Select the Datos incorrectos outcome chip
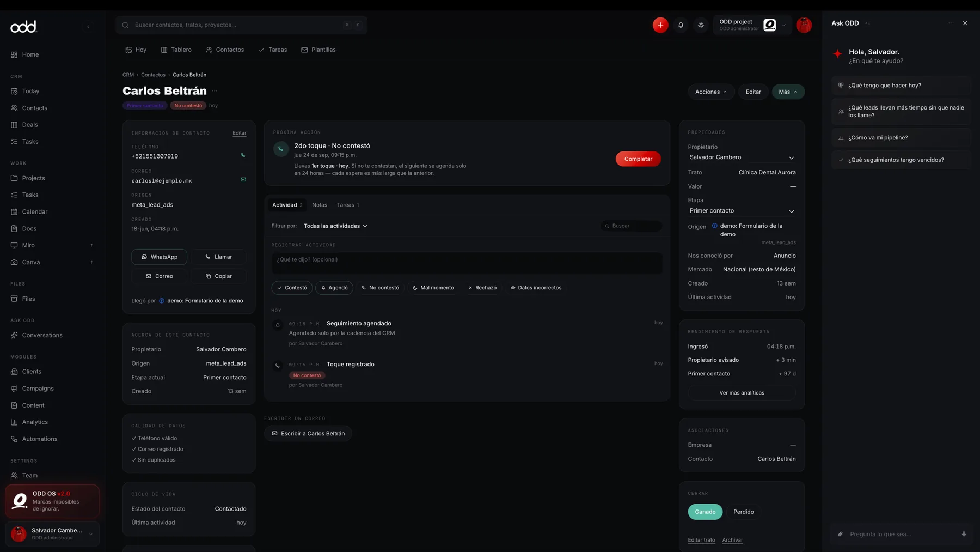Image resolution: width=980 pixels, height=552 pixels. click(x=536, y=288)
